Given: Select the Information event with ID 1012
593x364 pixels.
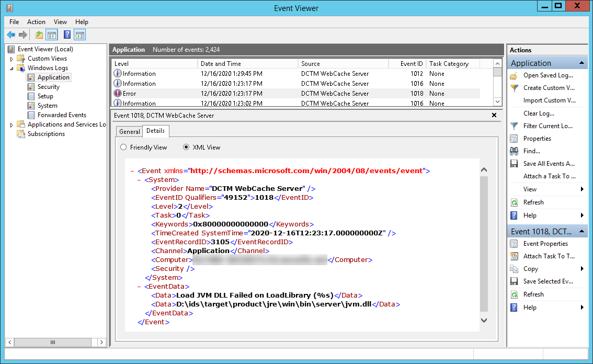Looking at the screenshot, I should [296, 74].
